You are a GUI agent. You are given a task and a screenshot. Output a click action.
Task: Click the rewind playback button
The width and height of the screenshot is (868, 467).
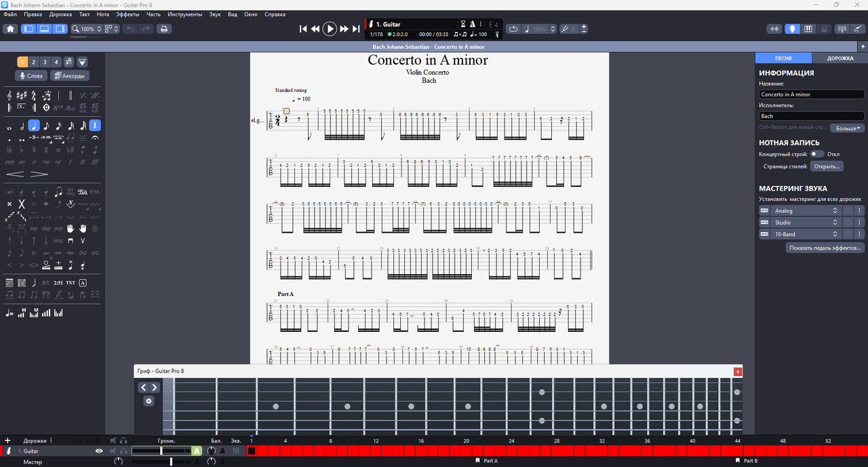[315, 29]
